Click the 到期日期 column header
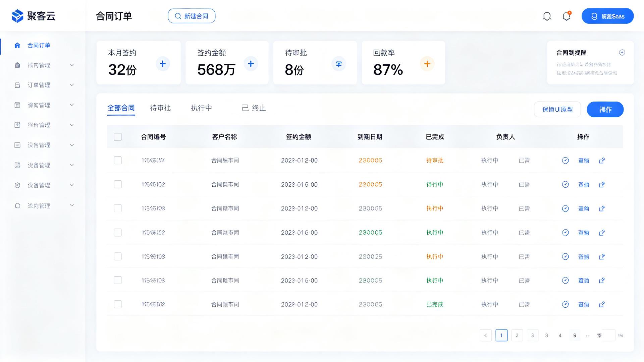The width and height of the screenshot is (644, 362). click(370, 137)
